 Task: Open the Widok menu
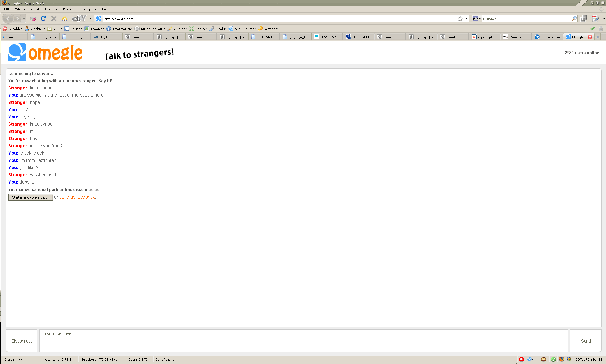point(35,9)
